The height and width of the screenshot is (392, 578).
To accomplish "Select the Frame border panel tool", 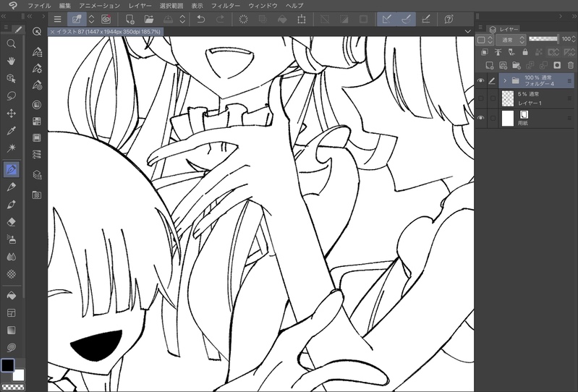I will (11, 312).
